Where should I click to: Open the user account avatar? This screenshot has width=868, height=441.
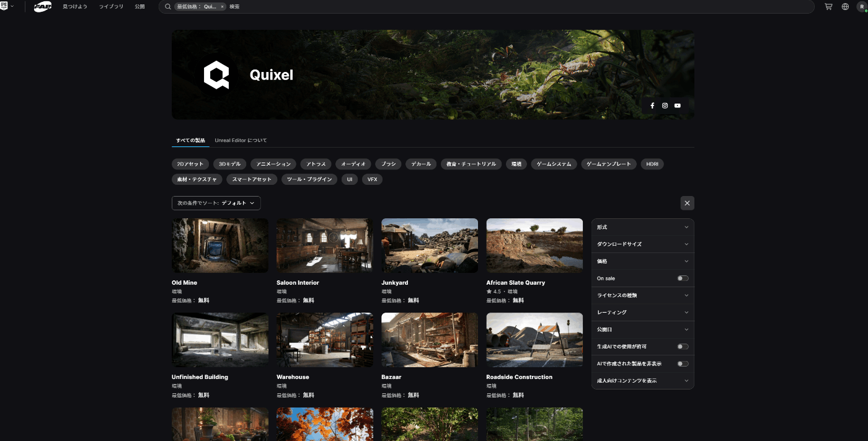861,6
